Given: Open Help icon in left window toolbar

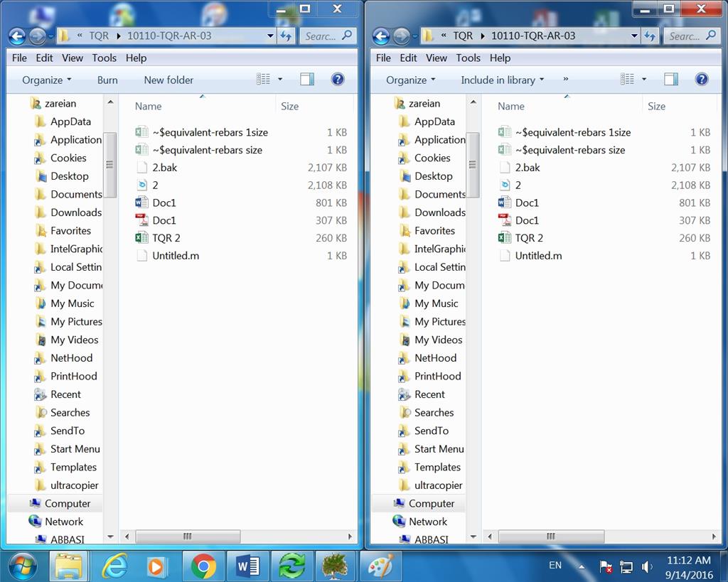Looking at the screenshot, I should [x=338, y=80].
